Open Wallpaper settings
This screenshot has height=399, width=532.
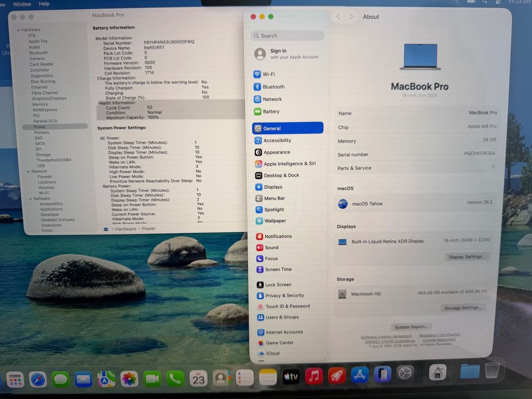(x=271, y=221)
